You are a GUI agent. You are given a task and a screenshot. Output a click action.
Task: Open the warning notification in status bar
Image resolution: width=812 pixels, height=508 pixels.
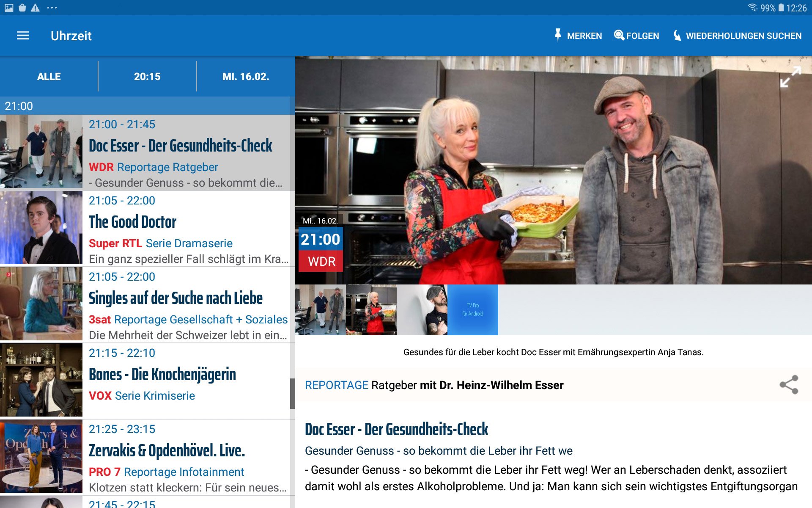tap(36, 8)
